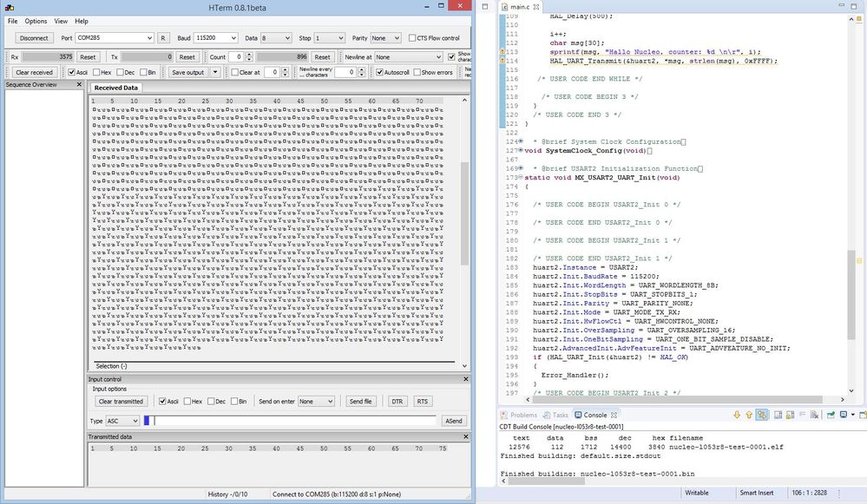Close the main.c editor tab with its X

click(536, 7)
